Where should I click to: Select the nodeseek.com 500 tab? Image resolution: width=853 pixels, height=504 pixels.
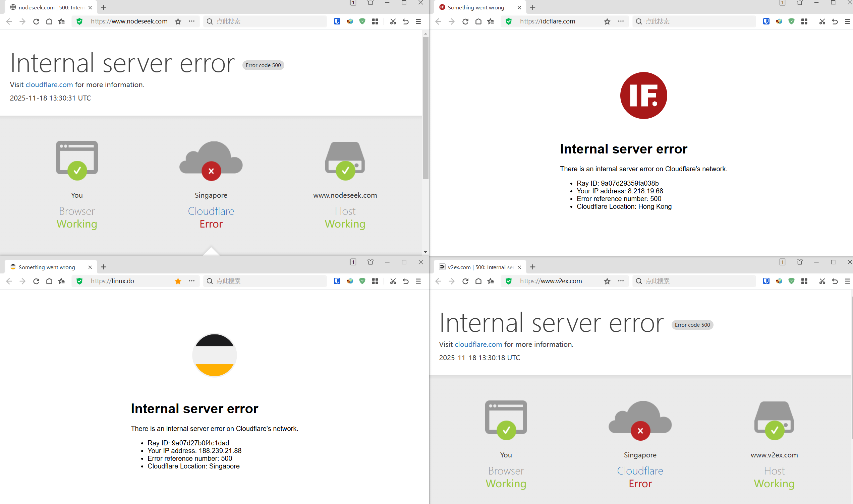point(50,7)
